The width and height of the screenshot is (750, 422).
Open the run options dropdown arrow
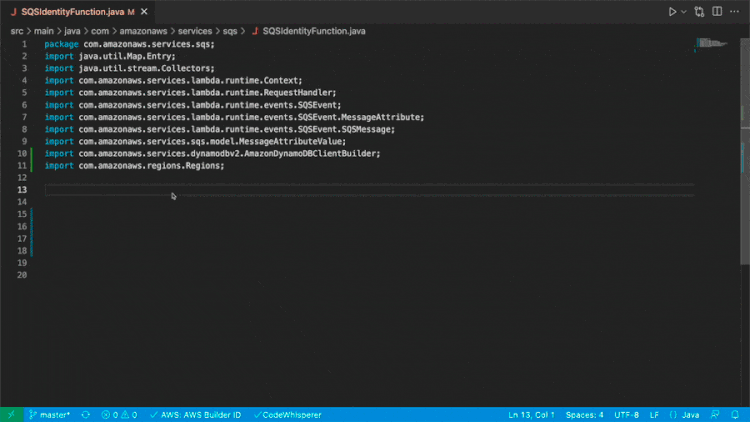tap(684, 11)
